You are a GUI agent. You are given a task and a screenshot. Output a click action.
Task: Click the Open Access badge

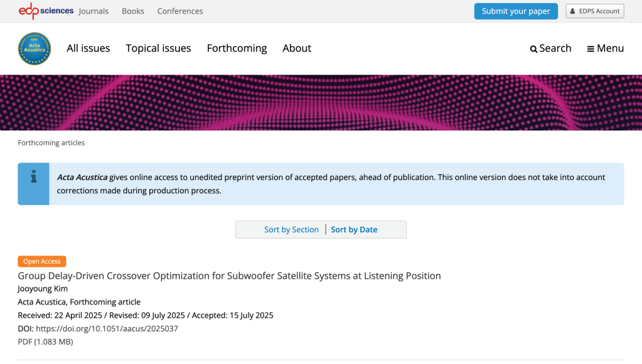click(41, 262)
